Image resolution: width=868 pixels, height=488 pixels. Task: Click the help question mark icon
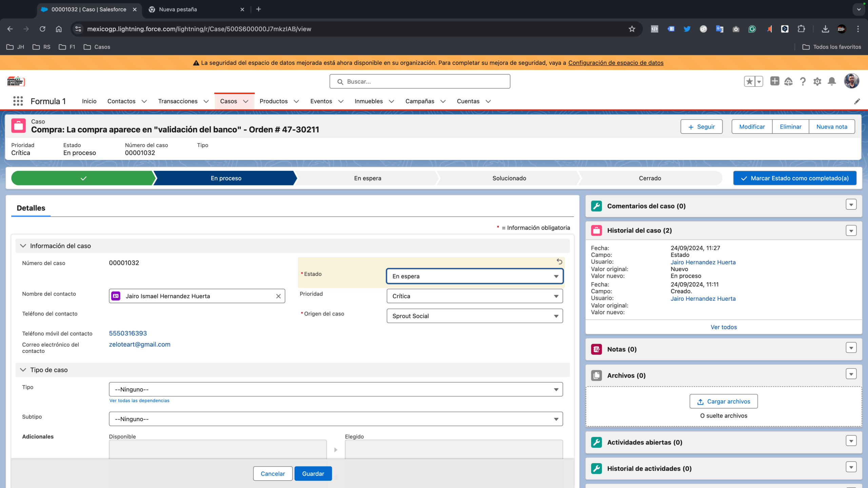(x=803, y=81)
